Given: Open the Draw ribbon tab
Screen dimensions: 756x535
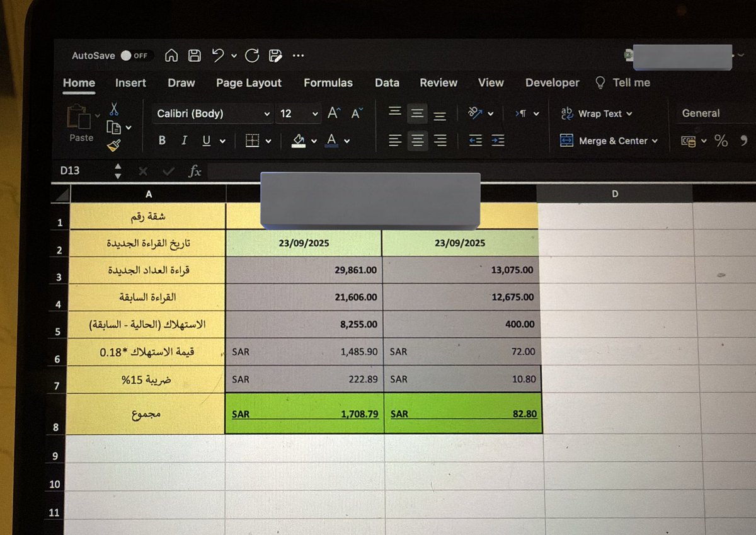Looking at the screenshot, I should coord(181,83).
